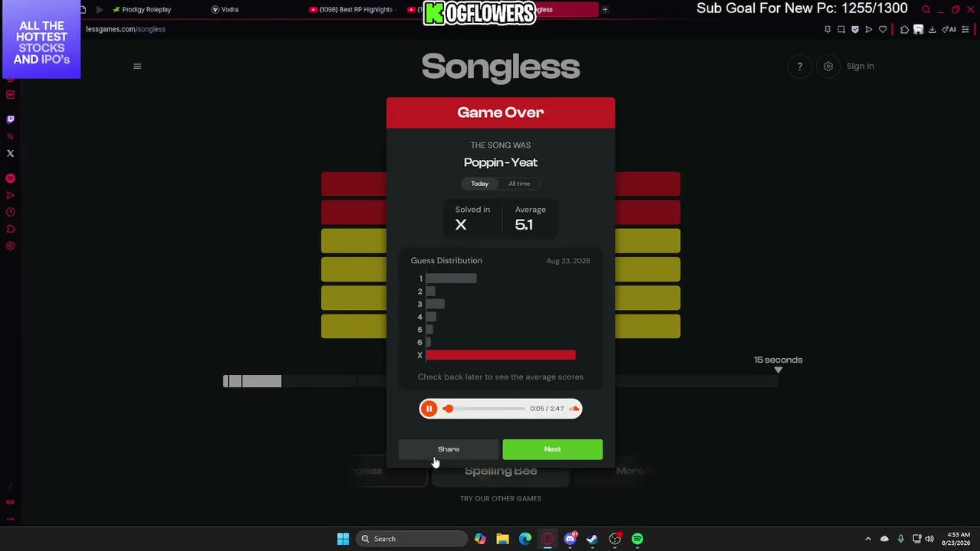Open the sidebar percent deals icon
This screenshot has width=980, height=551.
[x=10, y=136]
